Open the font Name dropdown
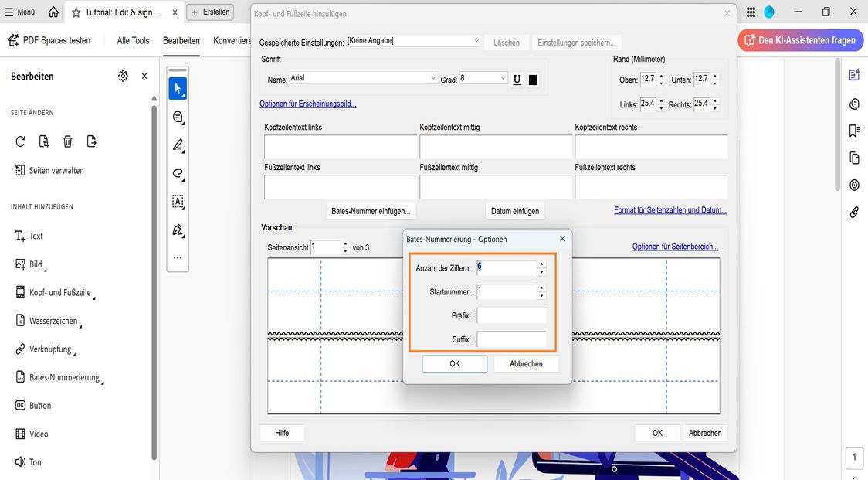Screen dimensions: 868x480 pyautogui.click(x=363, y=78)
